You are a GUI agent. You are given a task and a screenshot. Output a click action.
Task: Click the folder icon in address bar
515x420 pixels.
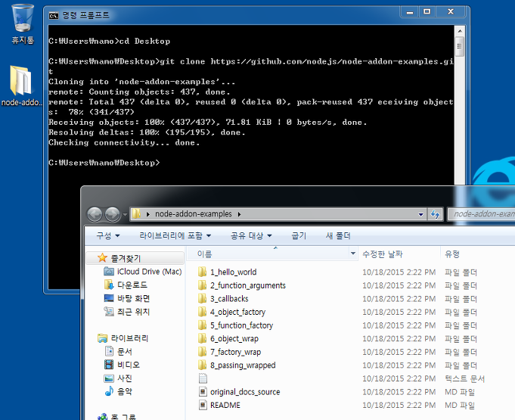(x=136, y=214)
